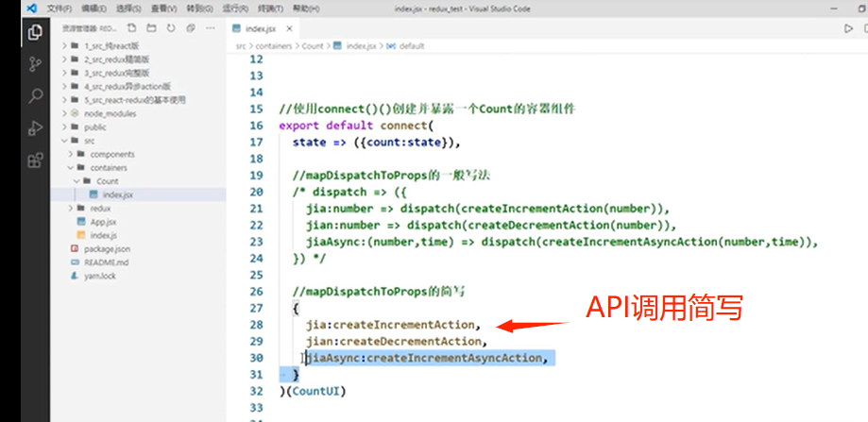Refresh the explorer file tree
Screen dimensions: 868x422
[171, 27]
